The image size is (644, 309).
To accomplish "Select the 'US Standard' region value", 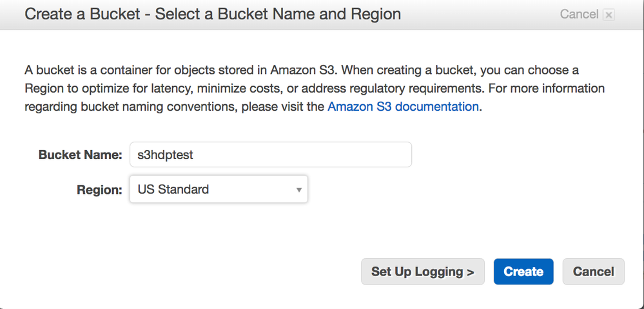I will 173,189.
